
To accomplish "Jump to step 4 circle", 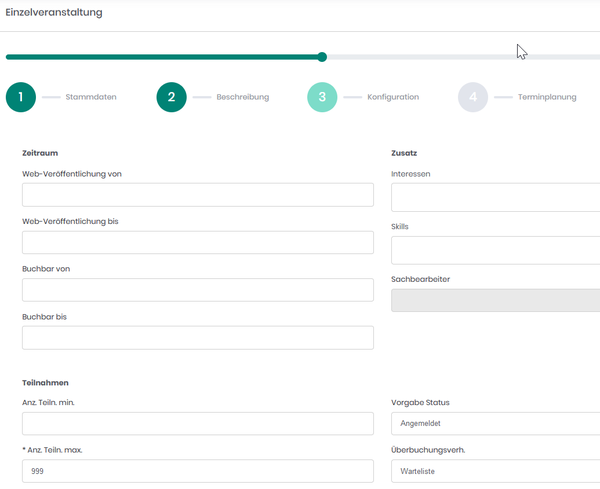I will point(473,97).
